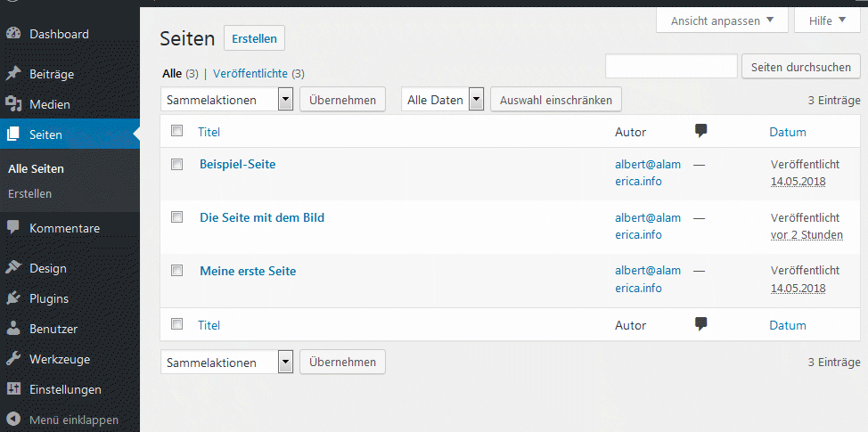Click the bottom Übernehmen button
868x432 pixels.
pyautogui.click(x=343, y=363)
